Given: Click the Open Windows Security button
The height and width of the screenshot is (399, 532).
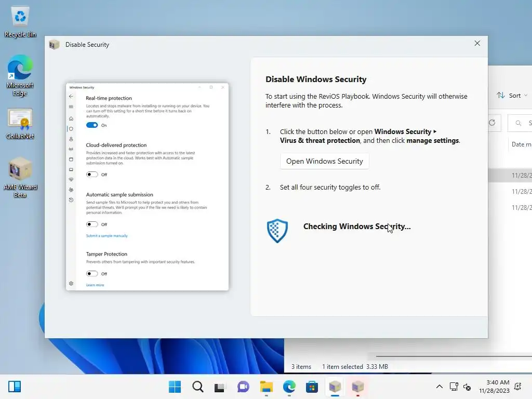Looking at the screenshot, I should (x=324, y=161).
